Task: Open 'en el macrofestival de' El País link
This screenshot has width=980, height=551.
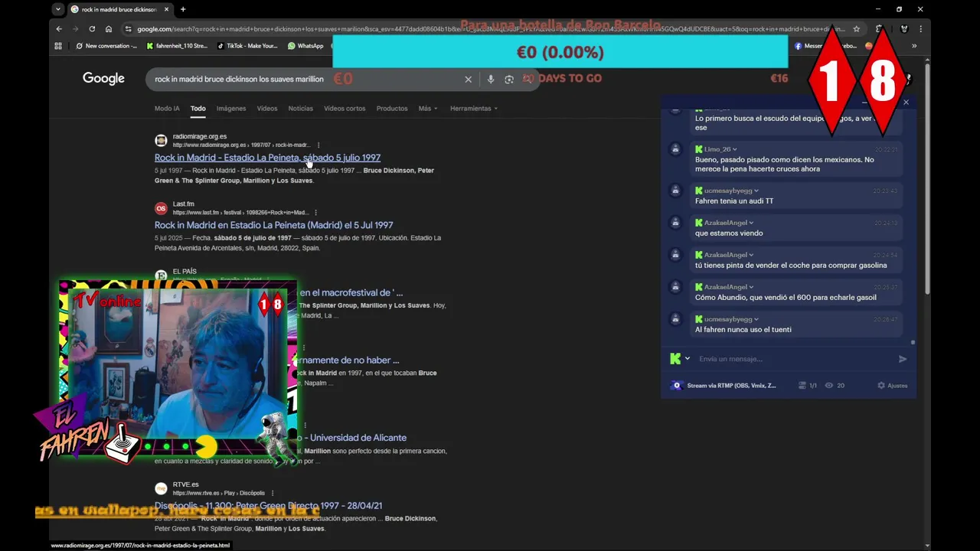Action: 351,292
